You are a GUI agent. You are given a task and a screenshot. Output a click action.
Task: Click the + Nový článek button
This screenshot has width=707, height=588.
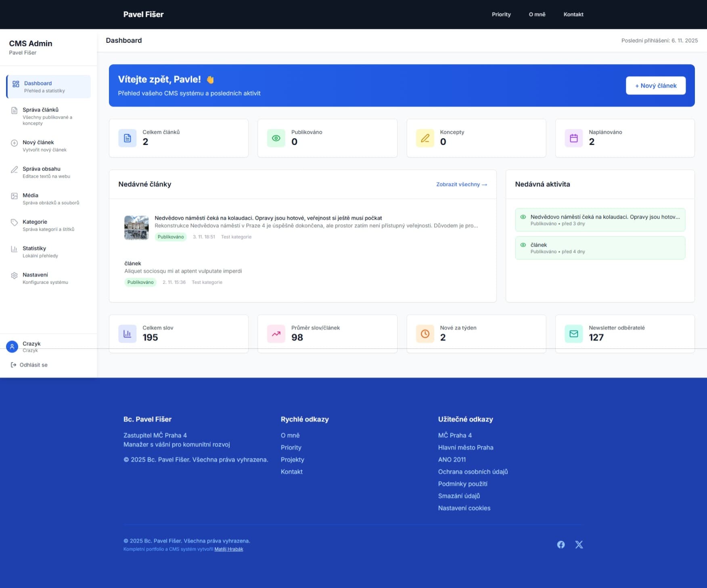[655, 85]
